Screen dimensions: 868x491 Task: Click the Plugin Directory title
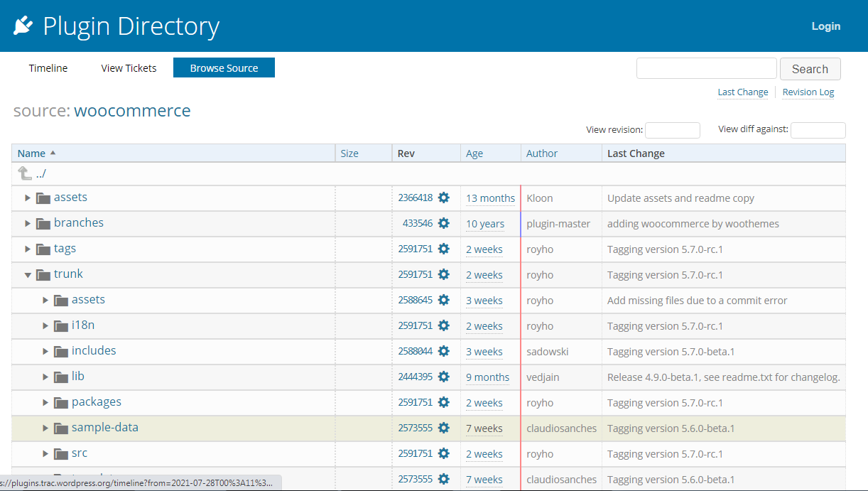pos(131,26)
